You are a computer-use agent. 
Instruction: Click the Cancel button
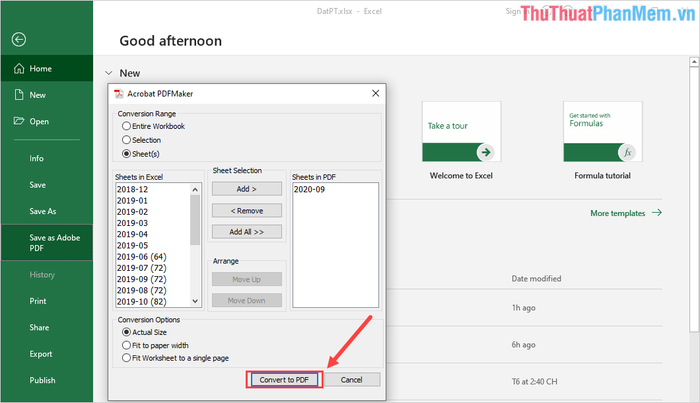click(x=352, y=380)
